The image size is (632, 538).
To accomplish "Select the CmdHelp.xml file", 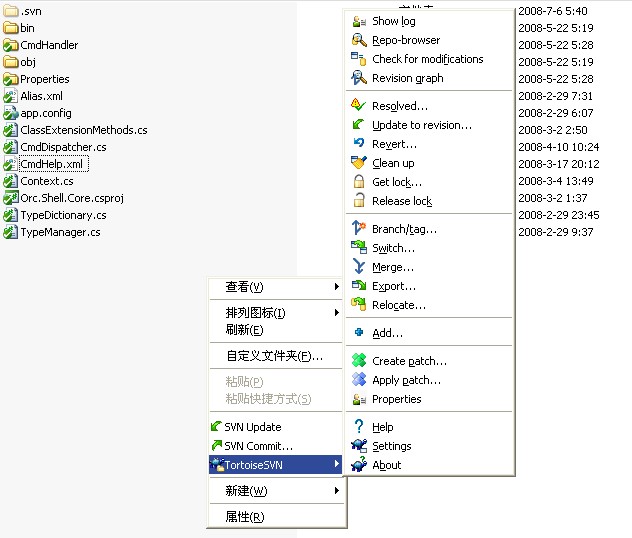I will click(x=52, y=164).
